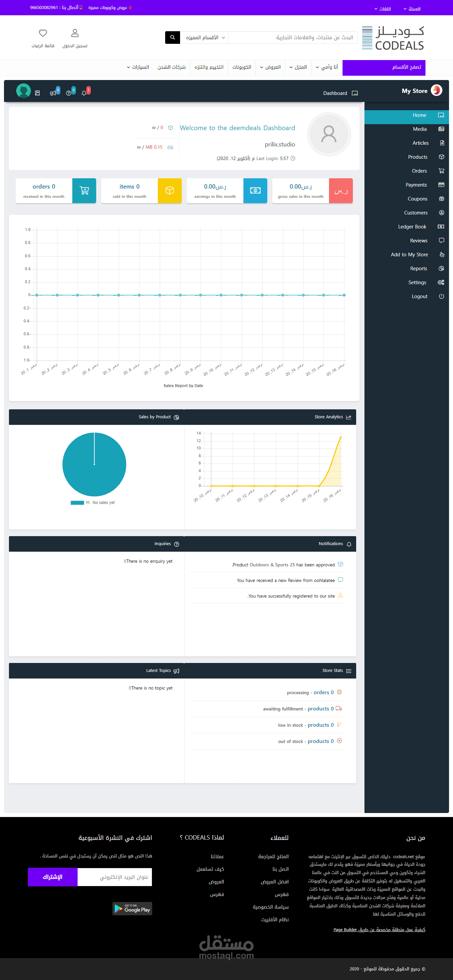
Task: Expand the المنزل menu
Action: [x=298, y=67]
